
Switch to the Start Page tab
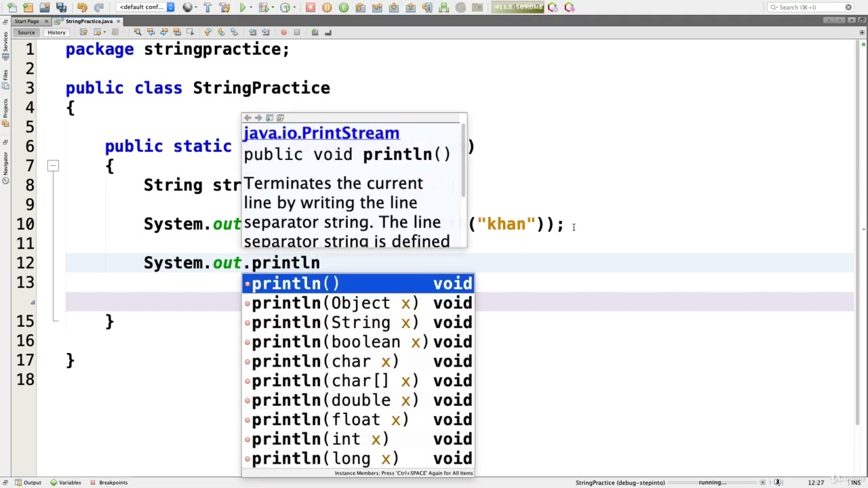tap(26, 21)
